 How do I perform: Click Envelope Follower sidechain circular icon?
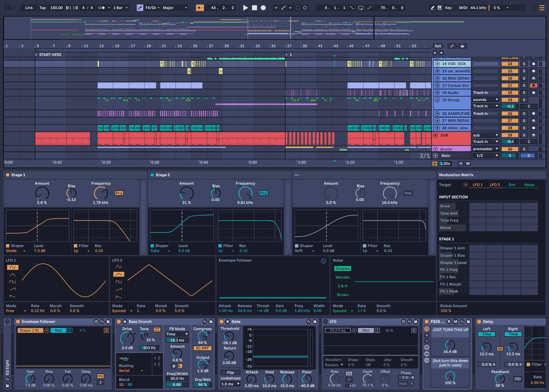[x=324, y=261]
